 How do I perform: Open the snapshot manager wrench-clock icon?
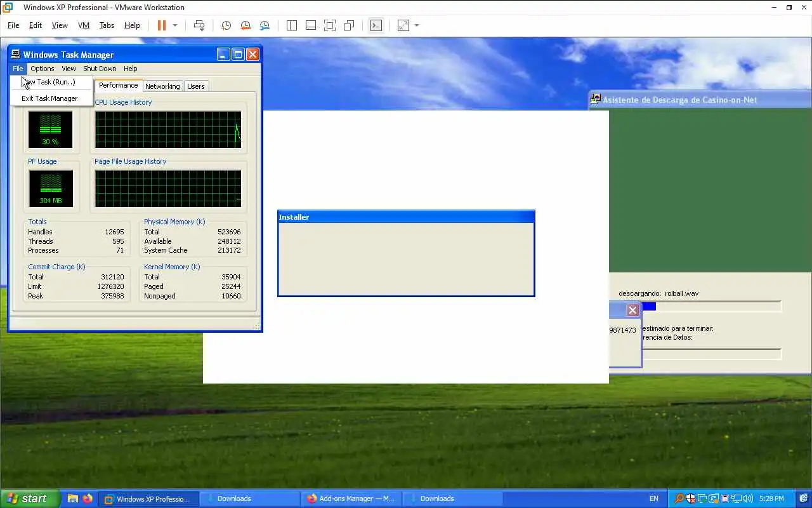265,25
